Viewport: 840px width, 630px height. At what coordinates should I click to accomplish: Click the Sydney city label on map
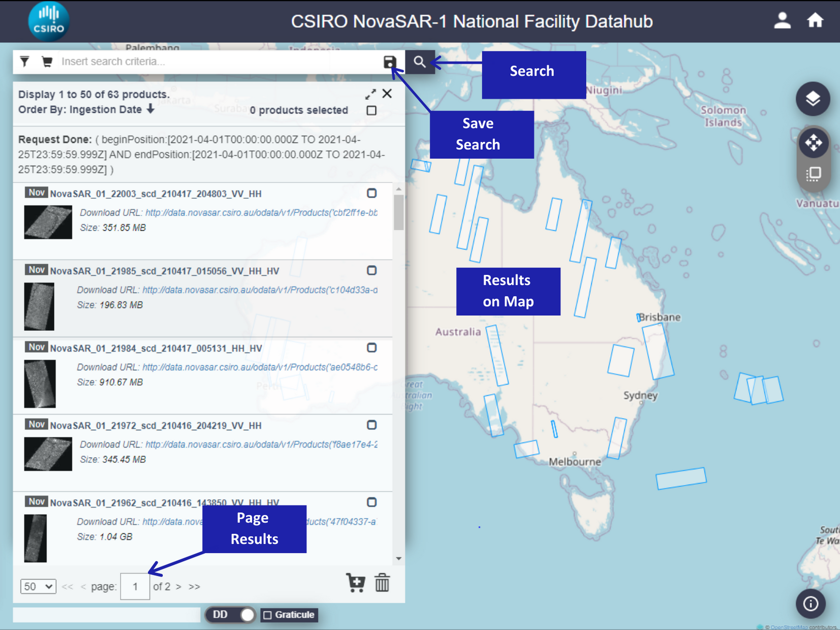pos(640,395)
